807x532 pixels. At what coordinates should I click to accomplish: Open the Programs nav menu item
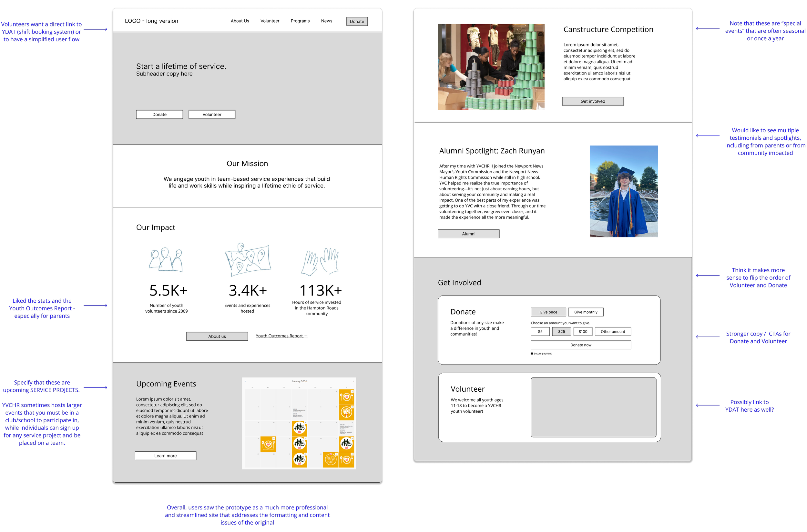click(300, 21)
